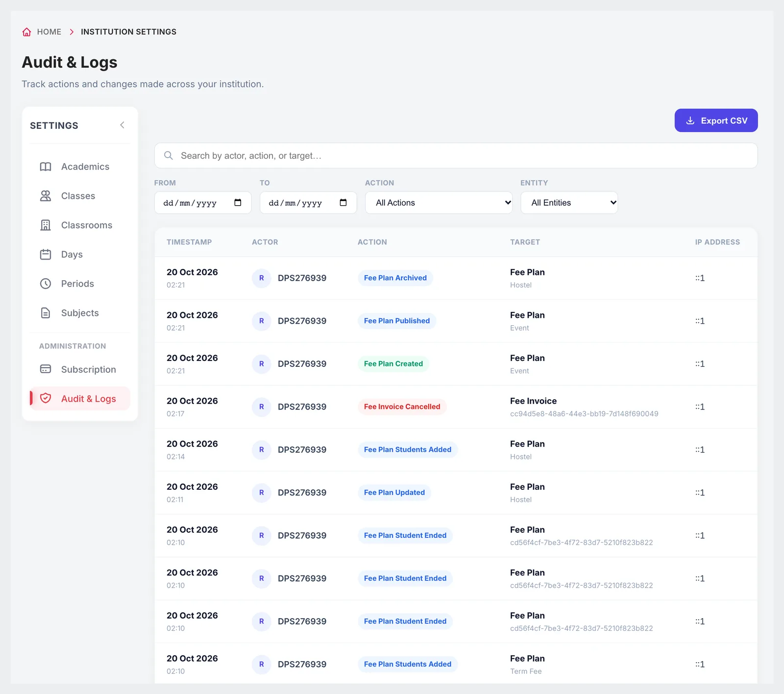Click the Export CSV button
784x694 pixels.
pyautogui.click(x=716, y=120)
